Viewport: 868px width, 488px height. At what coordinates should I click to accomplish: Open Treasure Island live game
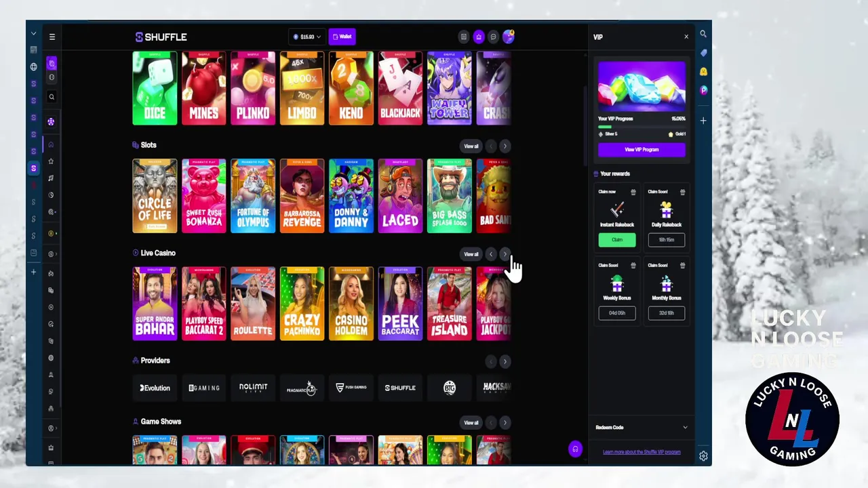pyautogui.click(x=449, y=304)
